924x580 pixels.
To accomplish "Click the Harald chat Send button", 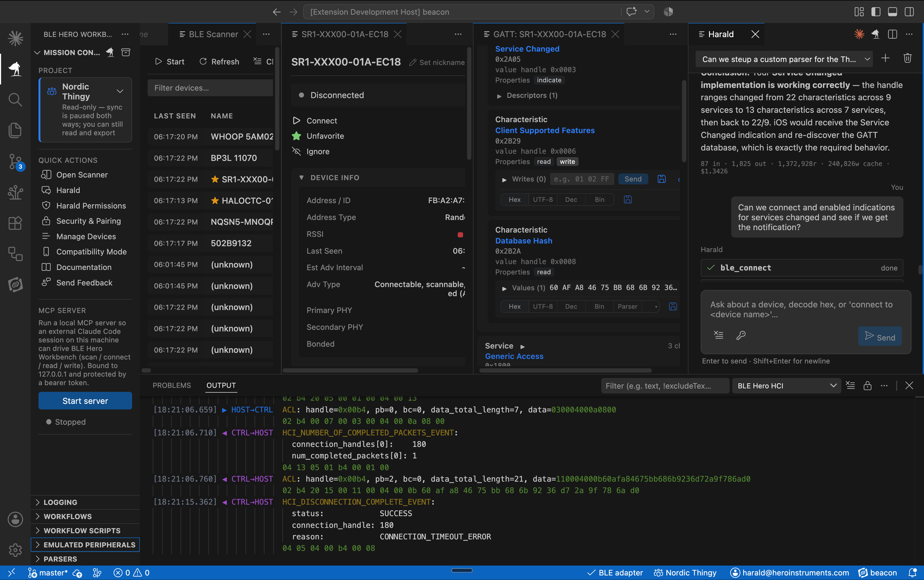I will [x=880, y=337].
